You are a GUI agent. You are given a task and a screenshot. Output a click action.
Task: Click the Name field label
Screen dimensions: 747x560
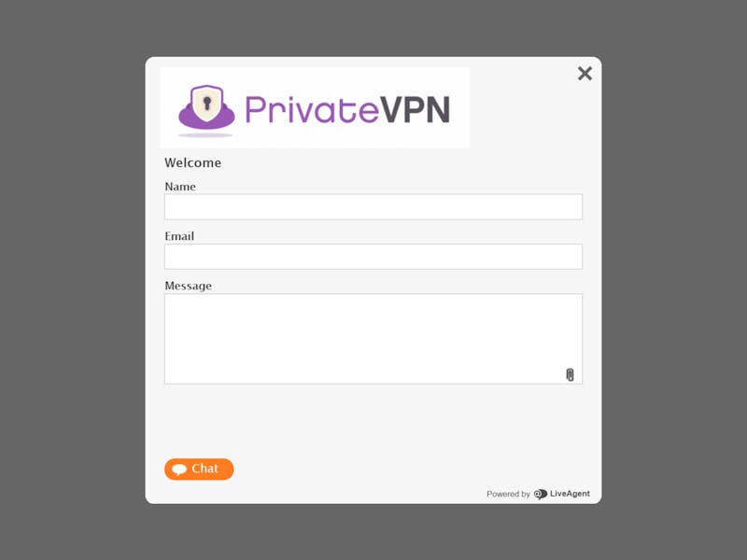click(x=180, y=187)
